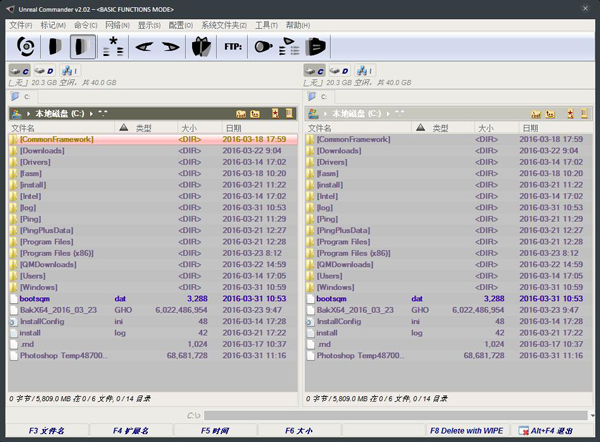Open the 命令(C) menu
This screenshot has width=600, height=442.
tap(86, 25)
